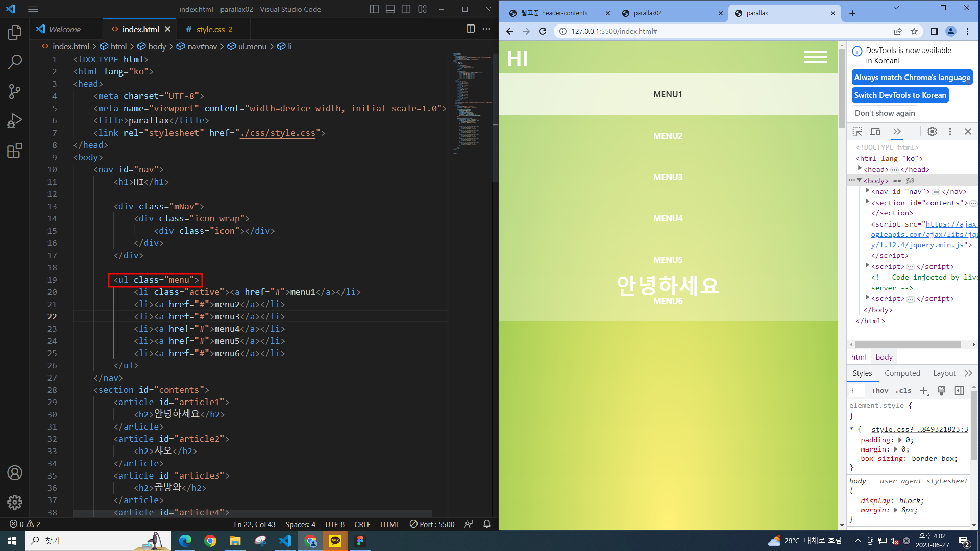Click the split editor right icon
The height and width of the screenshot is (551, 980).
[471, 29]
